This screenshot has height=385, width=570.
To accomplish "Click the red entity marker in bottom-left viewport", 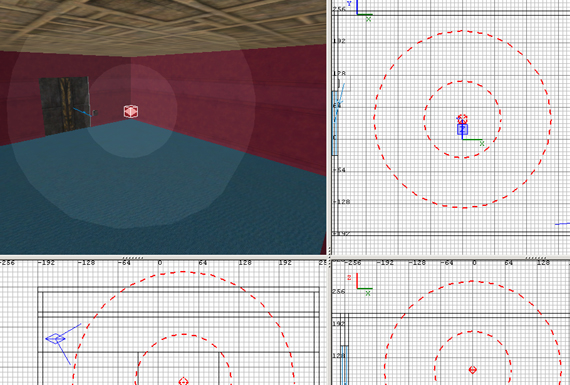I will (183, 381).
